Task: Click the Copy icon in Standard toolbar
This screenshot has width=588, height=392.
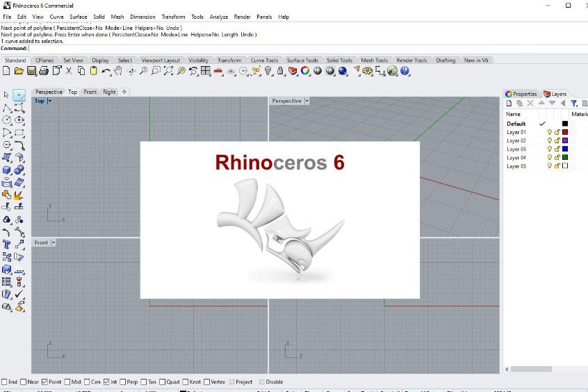Action: pyautogui.click(x=81, y=71)
